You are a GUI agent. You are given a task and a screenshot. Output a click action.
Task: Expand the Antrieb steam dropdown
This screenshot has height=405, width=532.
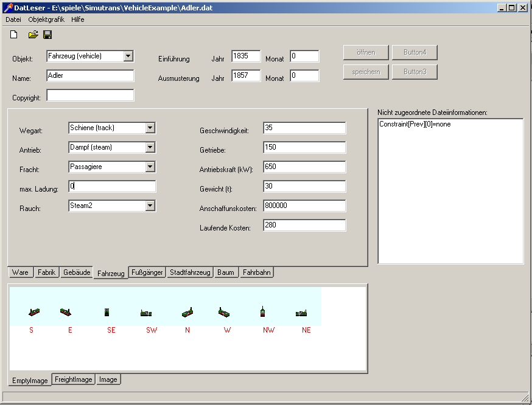point(150,147)
